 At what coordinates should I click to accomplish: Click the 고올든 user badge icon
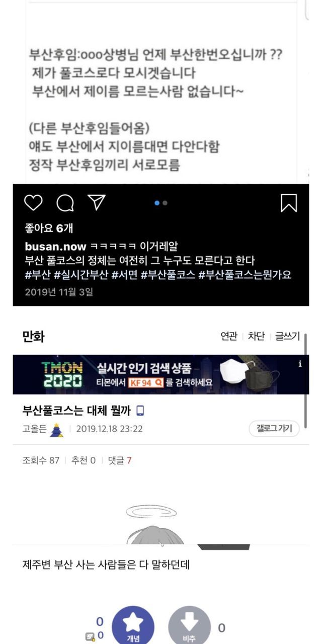57,430
